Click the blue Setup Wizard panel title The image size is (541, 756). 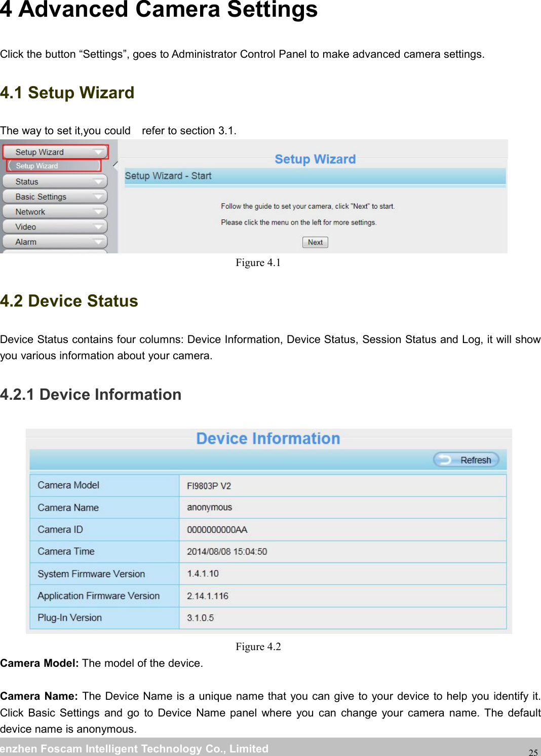(315, 159)
